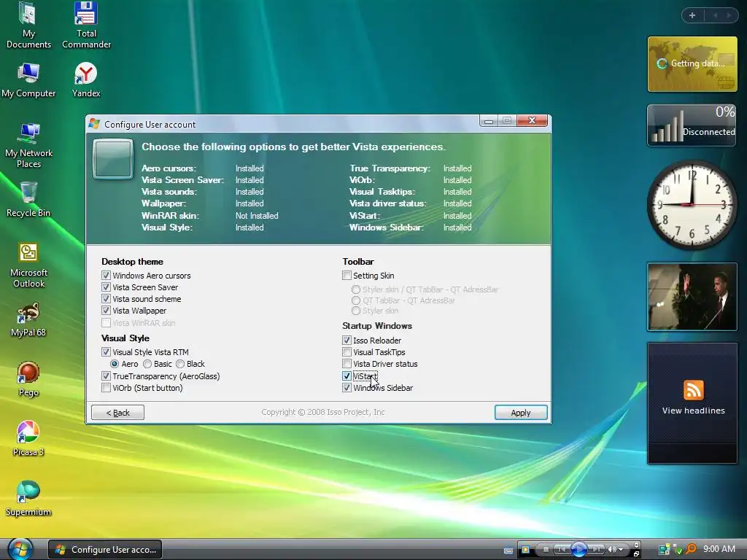Open volume dropdown on media player toolbar
The image size is (747, 560).
coord(621,550)
